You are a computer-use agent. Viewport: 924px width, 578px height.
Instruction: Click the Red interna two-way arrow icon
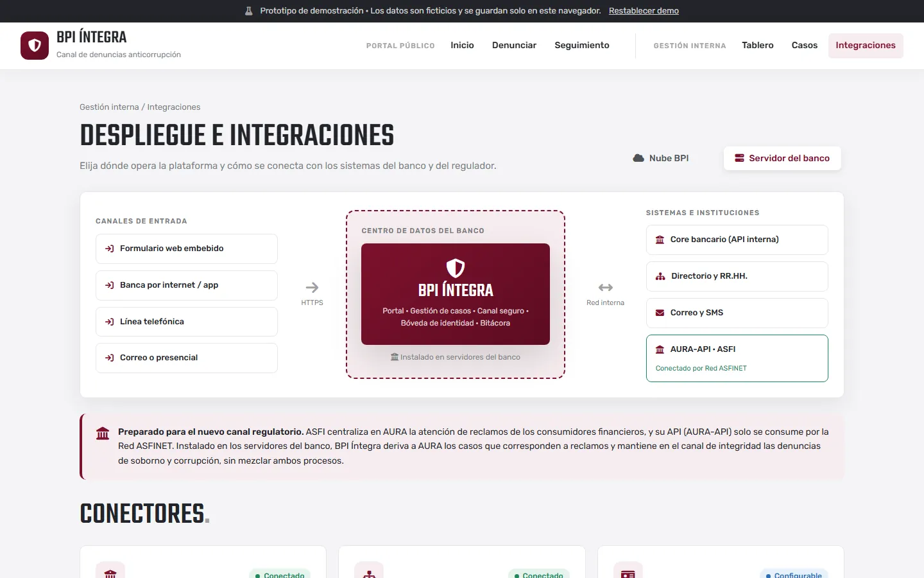click(606, 287)
